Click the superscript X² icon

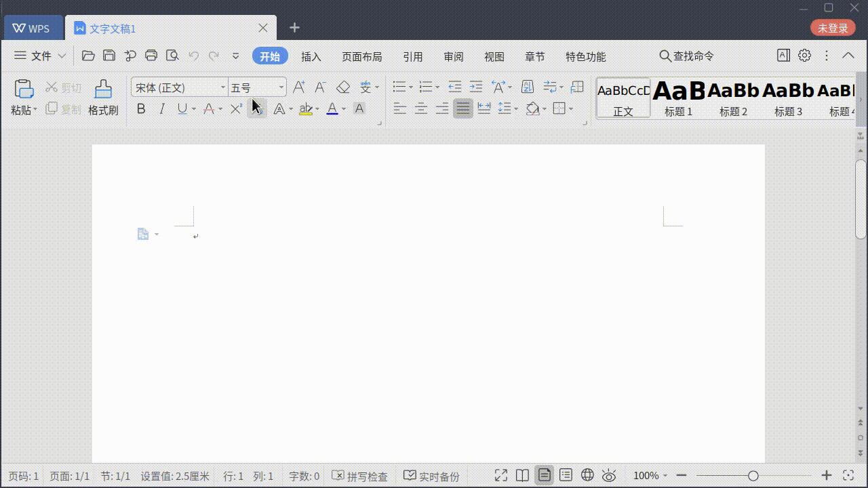click(x=236, y=108)
